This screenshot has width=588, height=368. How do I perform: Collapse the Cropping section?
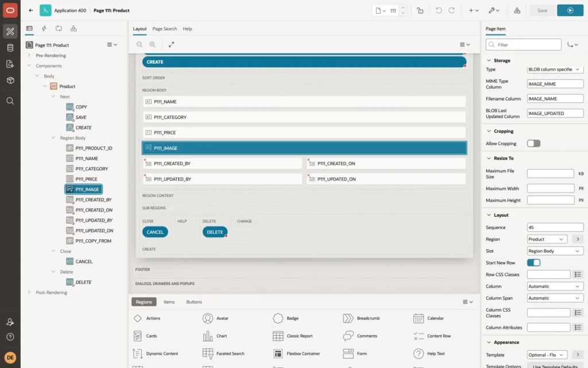(x=489, y=131)
